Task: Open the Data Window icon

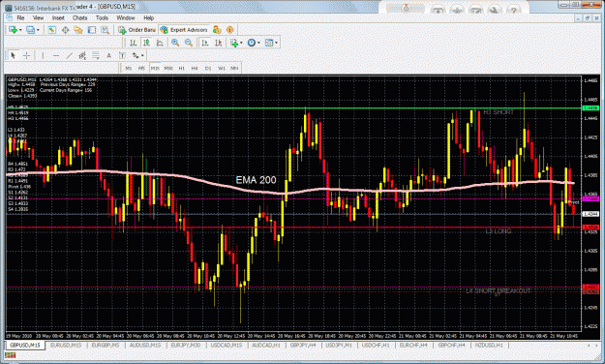Action: [x=65, y=30]
